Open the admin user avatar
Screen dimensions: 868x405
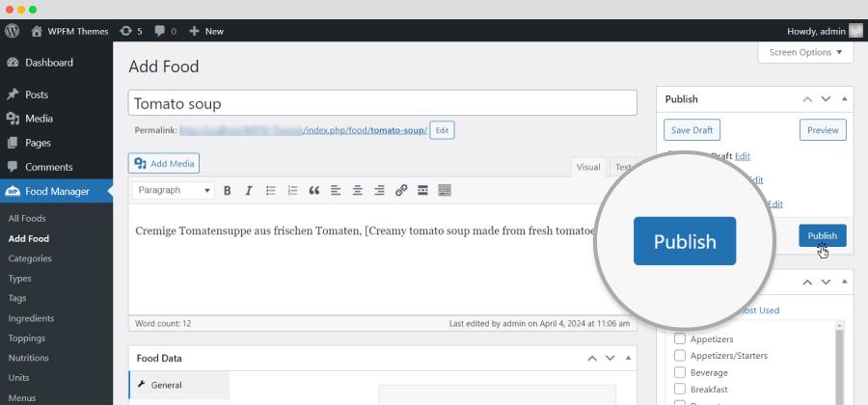tap(855, 31)
